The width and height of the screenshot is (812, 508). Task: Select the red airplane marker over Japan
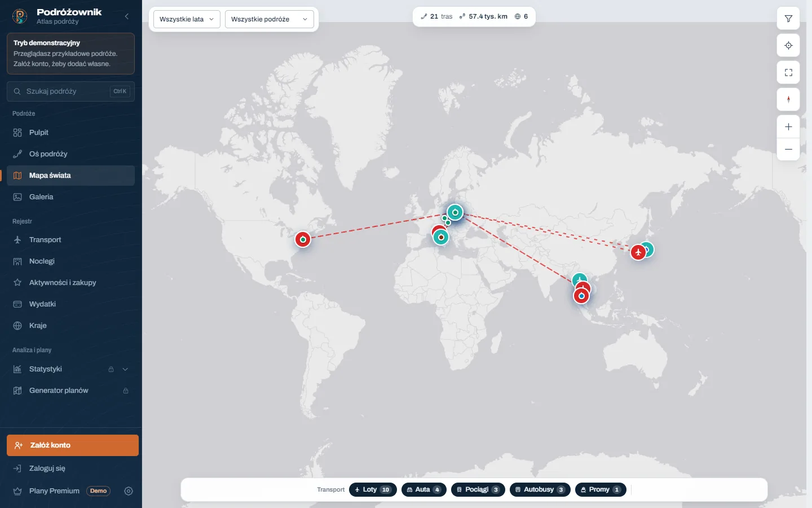638,252
